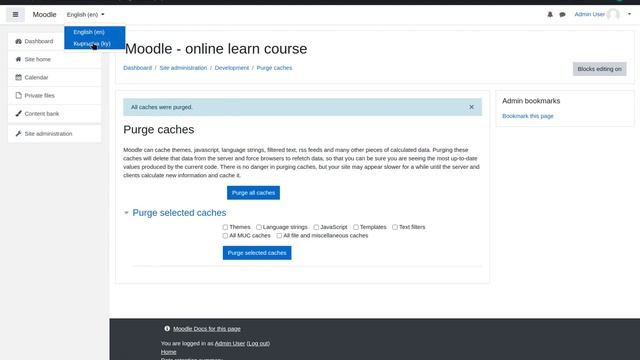Click the Private files document icon
Image resolution: width=640 pixels, height=360 pixels.
click(18, 95)
